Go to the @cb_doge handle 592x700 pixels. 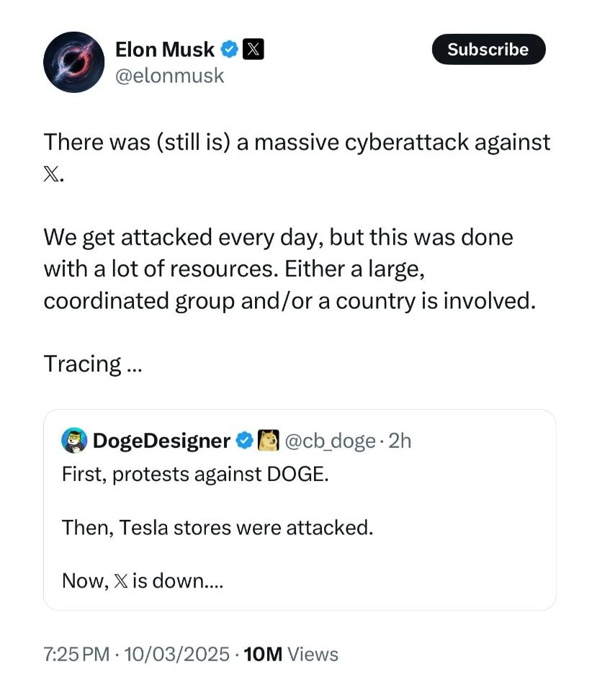tap(331, 440)
